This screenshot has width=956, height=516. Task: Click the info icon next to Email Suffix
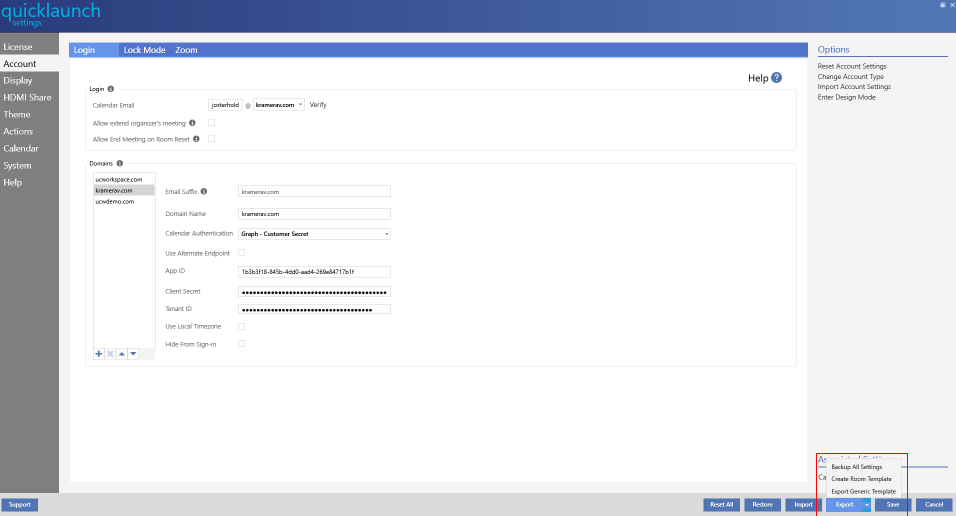coord(204,192)
